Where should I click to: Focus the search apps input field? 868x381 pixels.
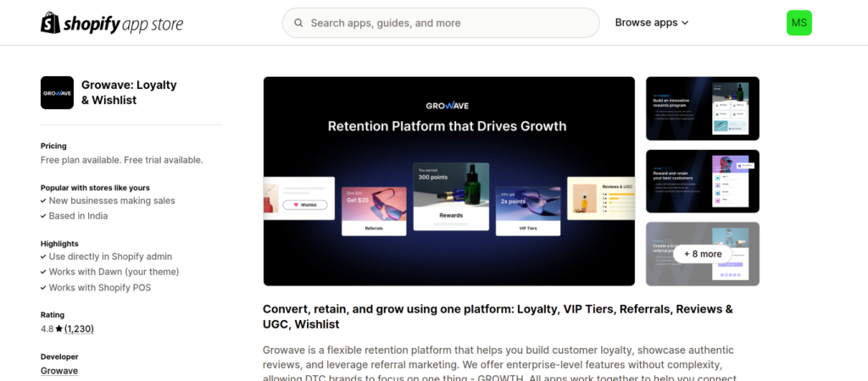coord(441,23)
